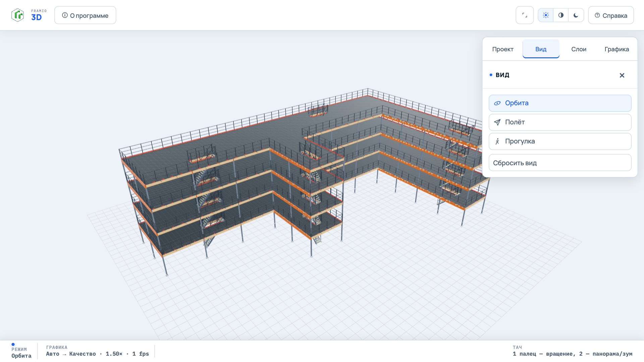Screen dimensions: 644x362
Task: Select the Вид tab
Action: point(541,49)
